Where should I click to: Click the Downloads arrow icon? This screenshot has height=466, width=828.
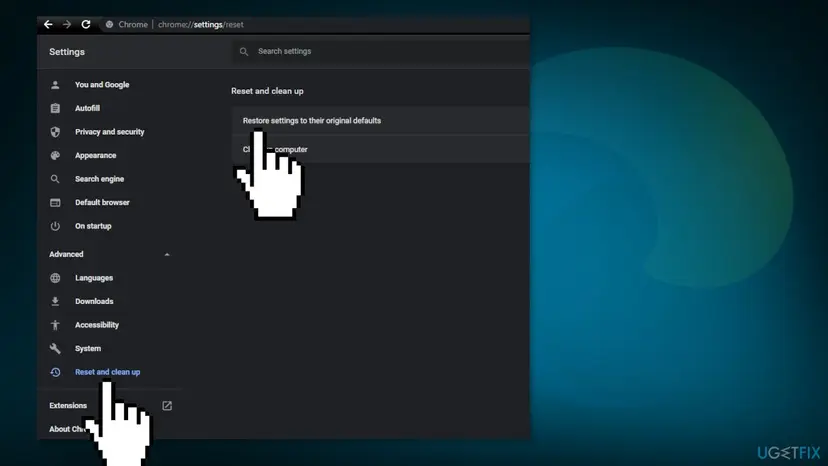(x=55, y=301)
